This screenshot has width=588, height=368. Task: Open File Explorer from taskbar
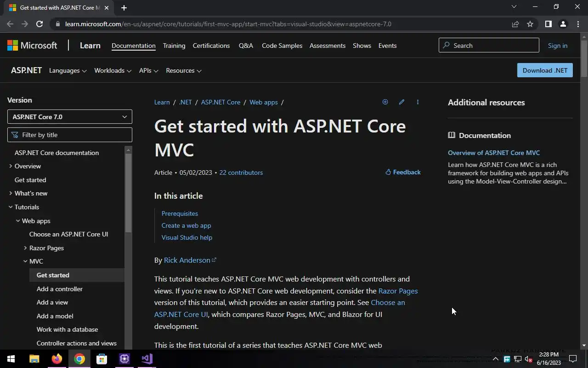(x=34, y=359)
